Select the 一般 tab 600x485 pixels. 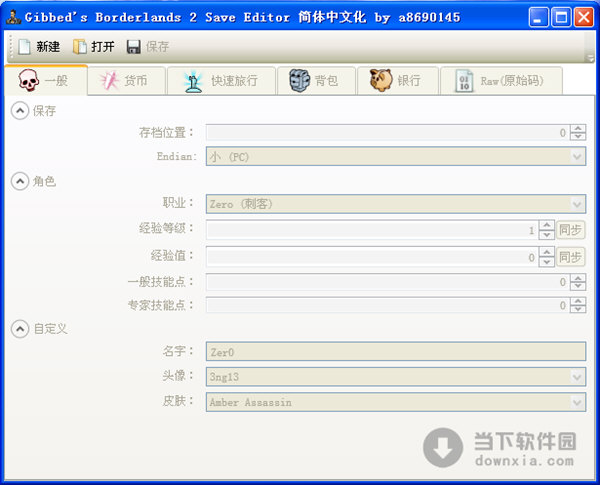46,80
